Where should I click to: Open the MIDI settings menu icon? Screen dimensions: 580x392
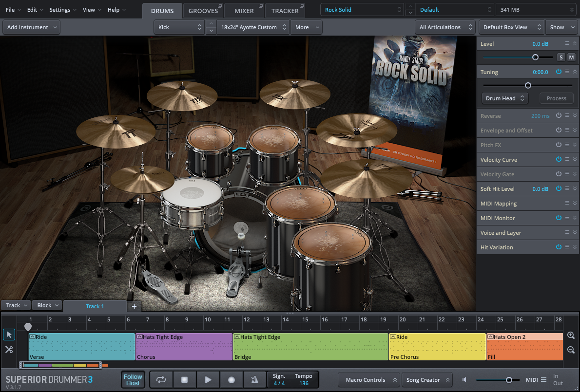point(543,380)
